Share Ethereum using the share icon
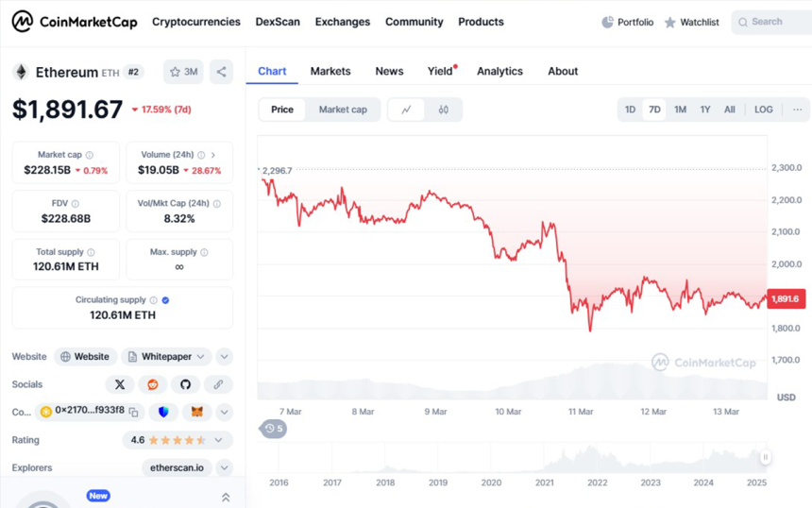The image size is (812, 508). coord(221,72)
